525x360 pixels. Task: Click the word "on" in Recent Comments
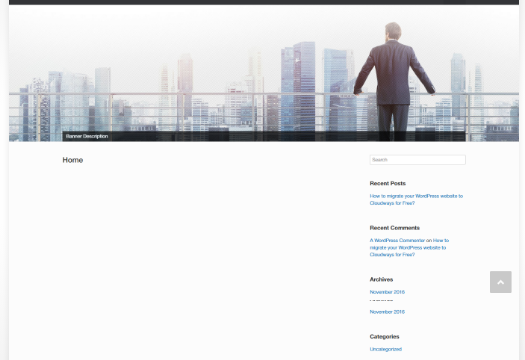click(429, 240)
